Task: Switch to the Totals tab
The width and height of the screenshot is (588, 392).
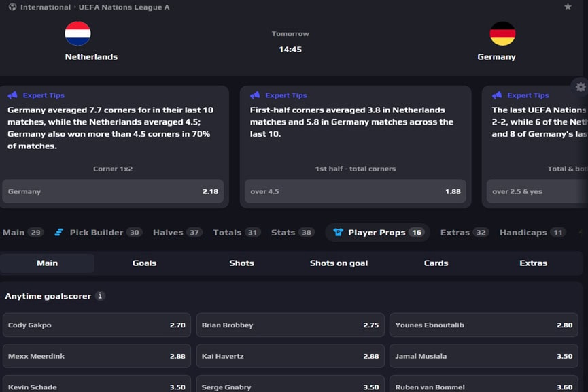Action: click(x=237, y=233)
